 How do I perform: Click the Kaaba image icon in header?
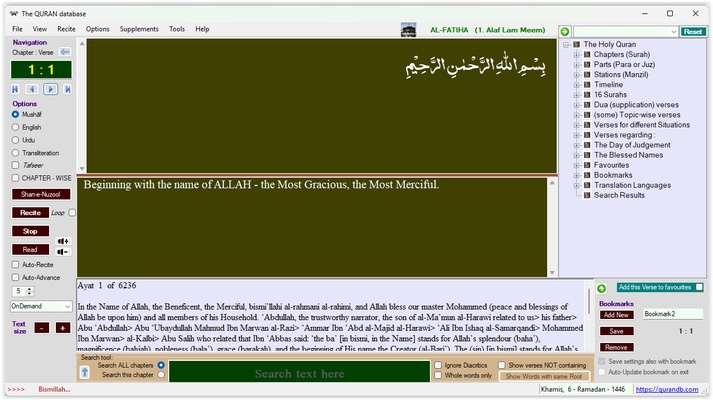pyautogui.click(x=408, y=30)
